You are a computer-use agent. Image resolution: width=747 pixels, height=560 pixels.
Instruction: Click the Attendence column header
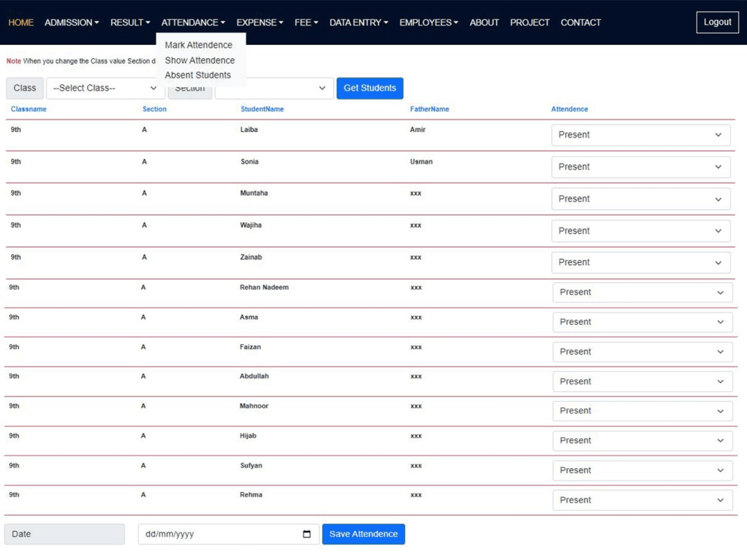tap(569, 109)
